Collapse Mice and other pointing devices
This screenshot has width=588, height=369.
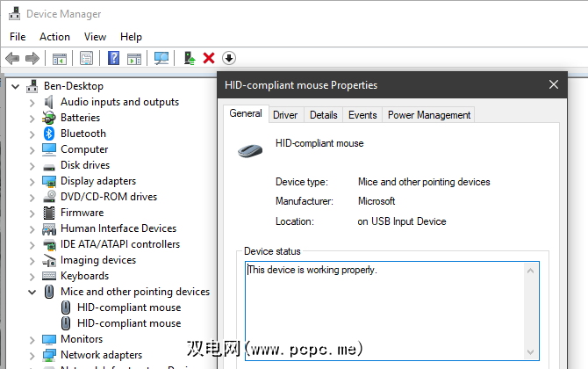(32, 292)
